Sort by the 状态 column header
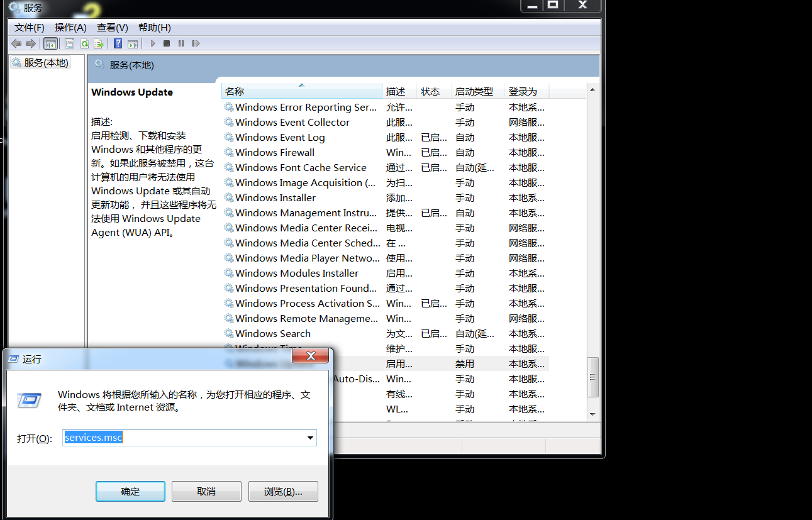Image resolution: width=812 pixels, height=520 pixels. tap(435, 91)
